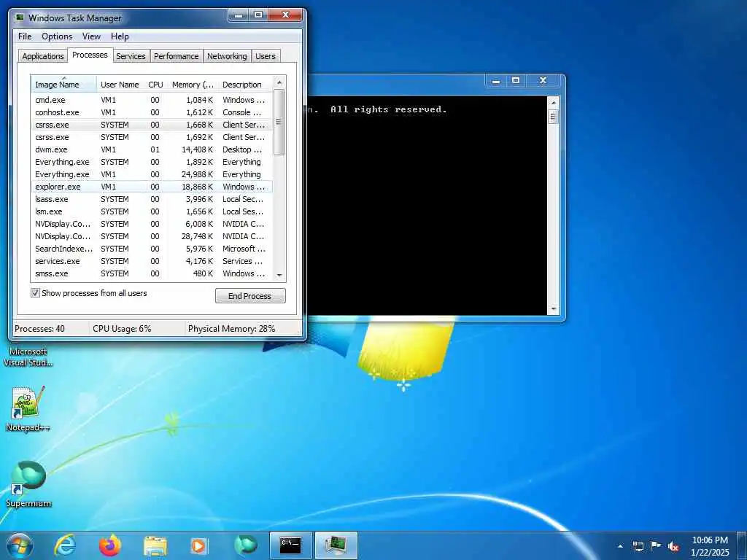Viewport: 747px width, 560px height.
Task: Select csrss.exe row using 1,692 K
Action: pyautogui.click(x=152, y=137)
